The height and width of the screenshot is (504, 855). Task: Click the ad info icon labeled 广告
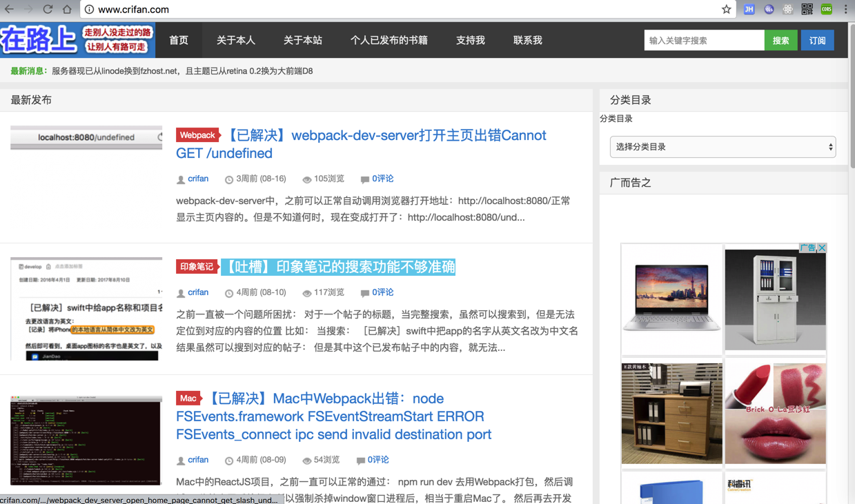click(x=808, y=248)
